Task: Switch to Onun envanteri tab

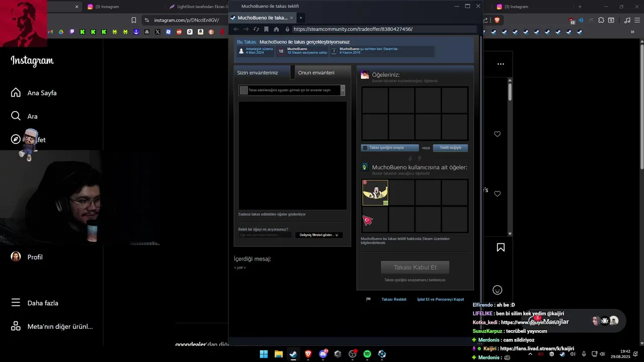Action: (323, 72)
